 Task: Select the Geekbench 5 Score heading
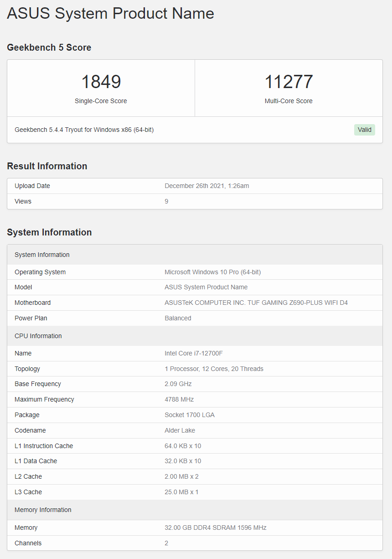(49, 47)
